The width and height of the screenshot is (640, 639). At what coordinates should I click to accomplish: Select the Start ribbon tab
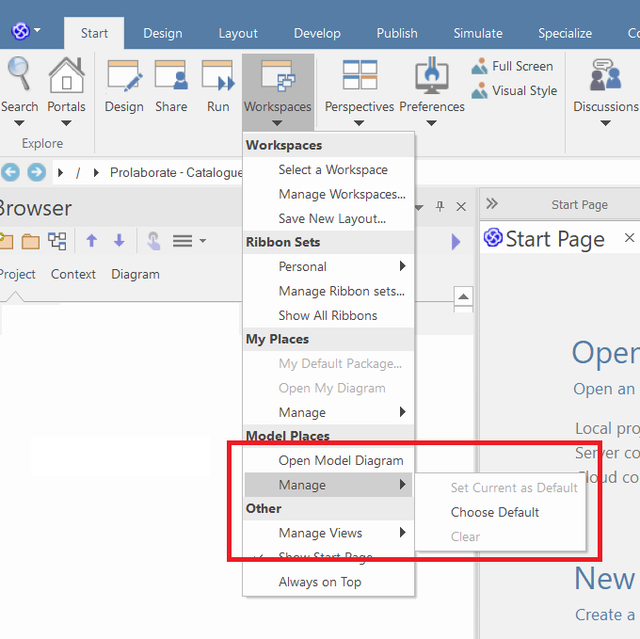point(94,33)
